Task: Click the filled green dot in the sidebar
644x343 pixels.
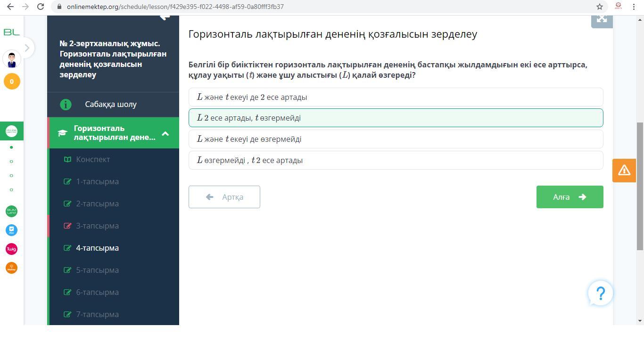Action: [x=11, y=147]
